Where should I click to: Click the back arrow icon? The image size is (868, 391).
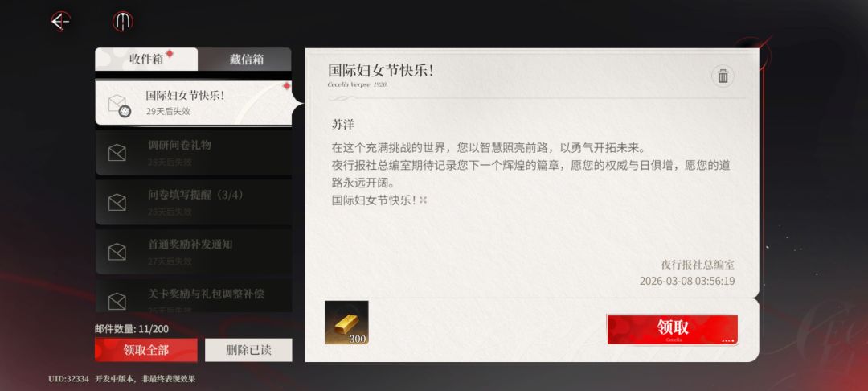tap(60, 22)
